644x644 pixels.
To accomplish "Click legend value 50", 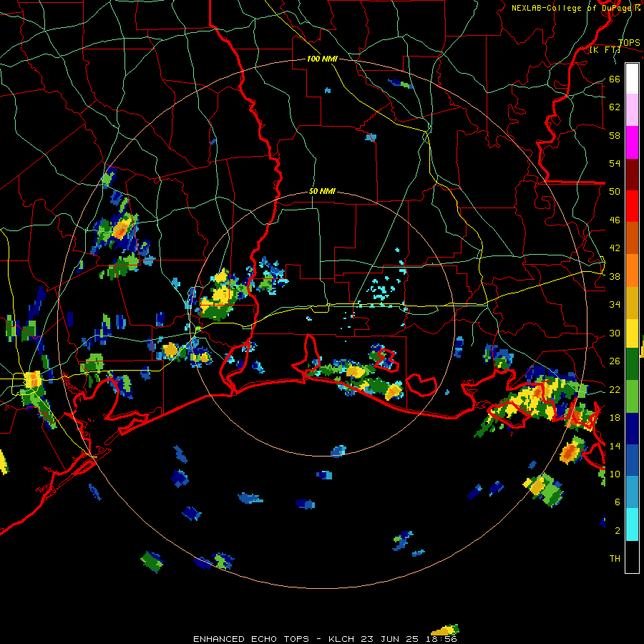I will 615,192.
